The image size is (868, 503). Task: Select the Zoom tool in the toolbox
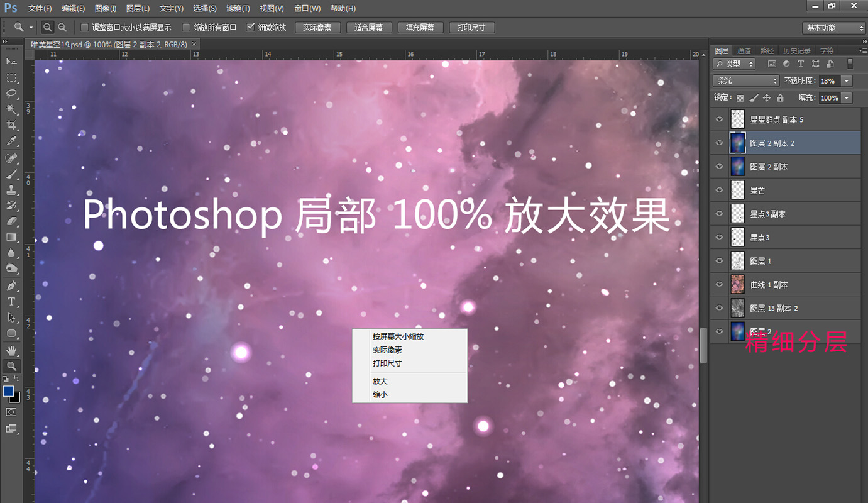11,366
